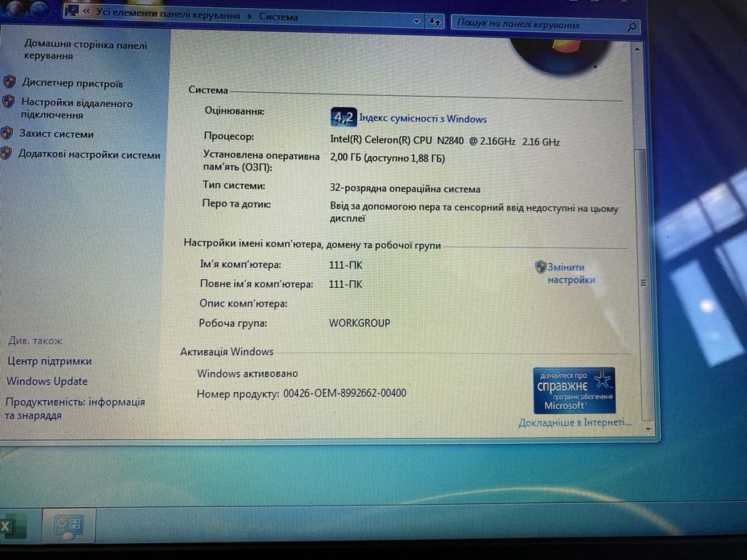Open Продуктивність: інформація та знаряддя
Viewport: 747px width, 560px height.
point(74,408)
